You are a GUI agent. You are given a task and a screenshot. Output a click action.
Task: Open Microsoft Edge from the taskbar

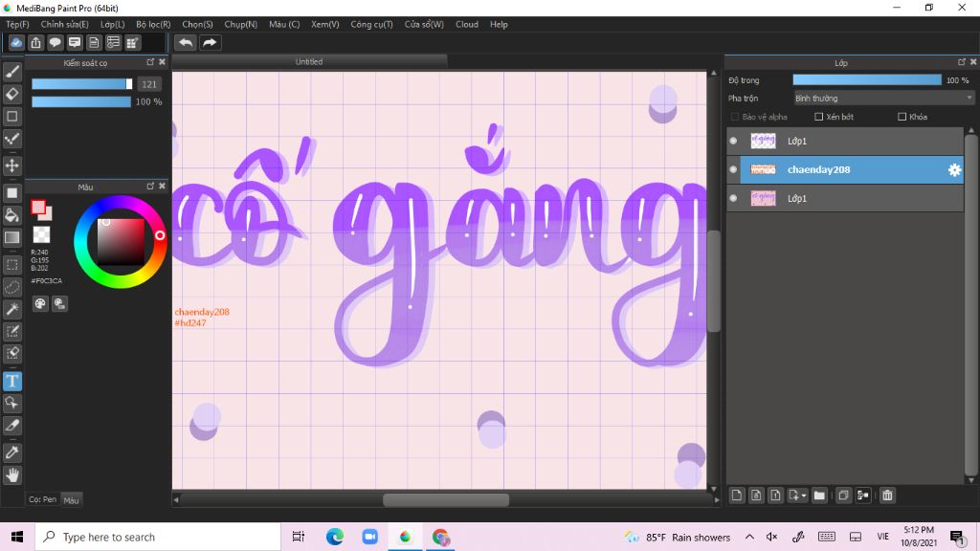click(335, 537)
